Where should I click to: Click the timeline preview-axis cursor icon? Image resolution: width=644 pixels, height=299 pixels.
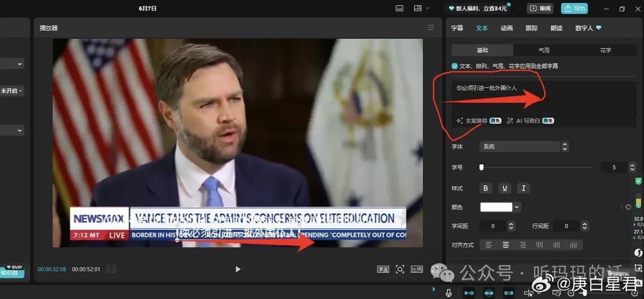(529, 293)
